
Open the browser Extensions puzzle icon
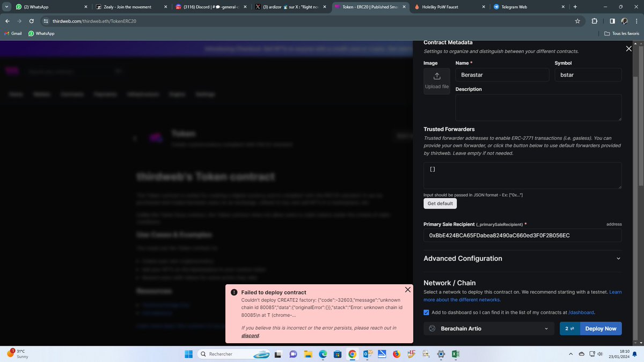click(595, 21)
